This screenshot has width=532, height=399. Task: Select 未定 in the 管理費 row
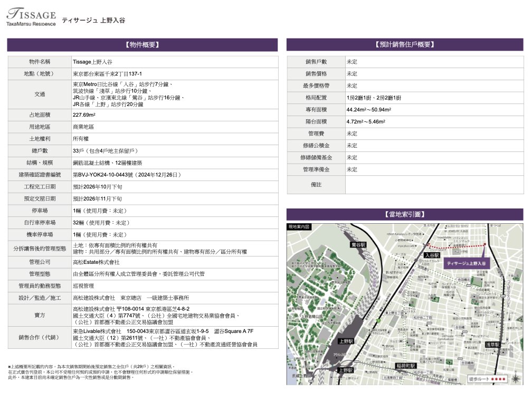pyautogui.click(x=352, y=134)
